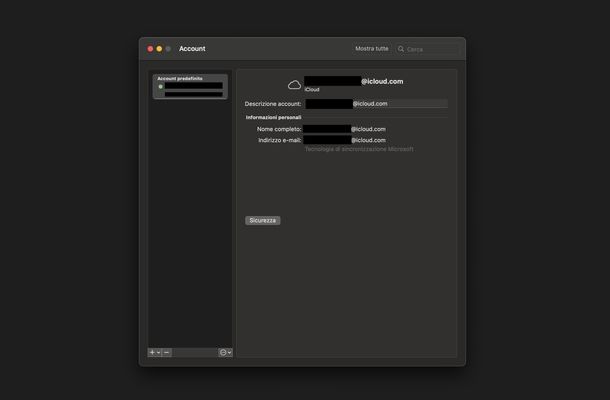Click the iCloud cloud icon
Image resolution: width=610 pixels, height=400 pixels.
(x=294, y=85)
